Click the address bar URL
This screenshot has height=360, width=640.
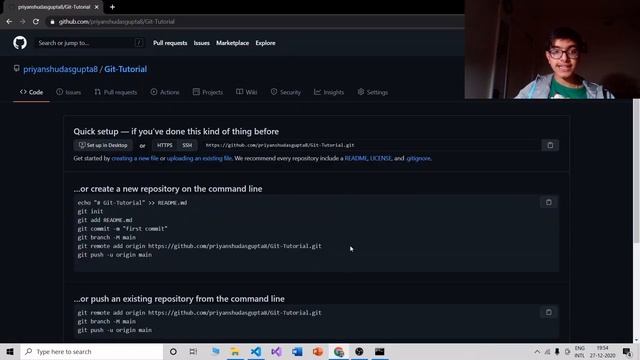tap(116, 22)
